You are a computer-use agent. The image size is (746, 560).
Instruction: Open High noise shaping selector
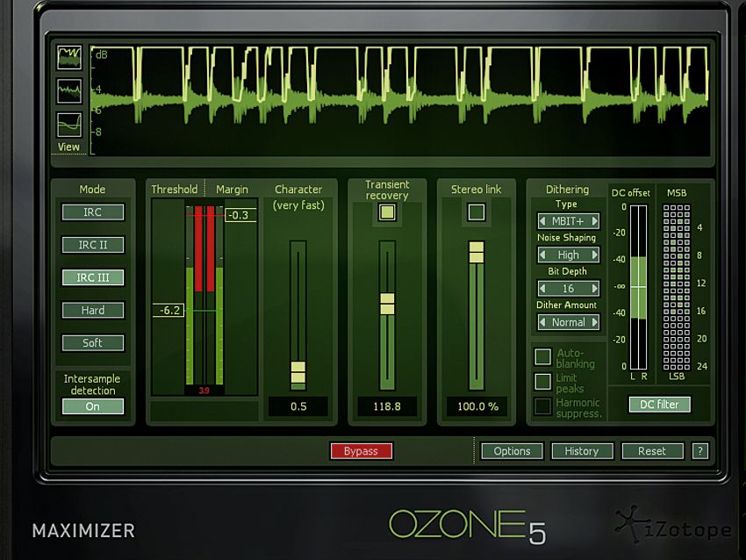pyautogui.click(x=569, y=255)
